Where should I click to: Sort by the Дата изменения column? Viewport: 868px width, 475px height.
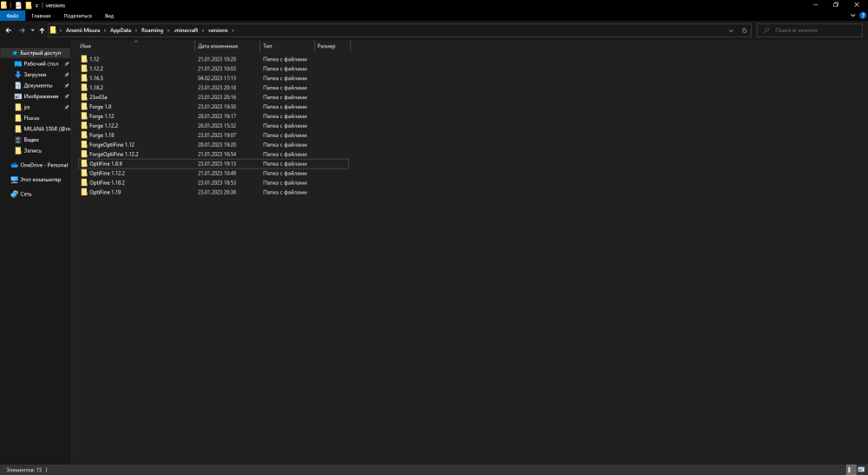tap(227, 46)
